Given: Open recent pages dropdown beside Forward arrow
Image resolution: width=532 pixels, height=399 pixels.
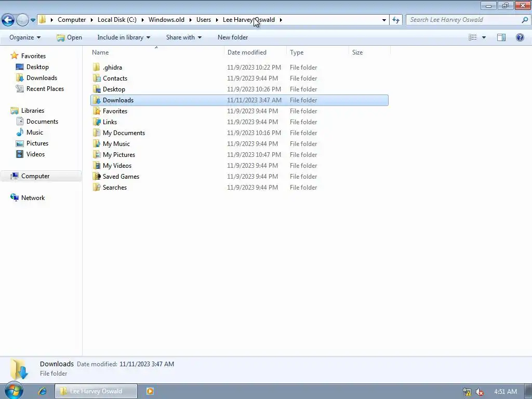Looking at the screenshot, I should (33, 20).
